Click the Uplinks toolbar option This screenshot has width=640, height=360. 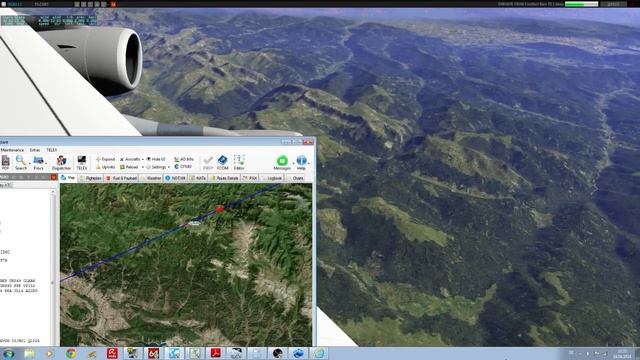pos(105,167)
